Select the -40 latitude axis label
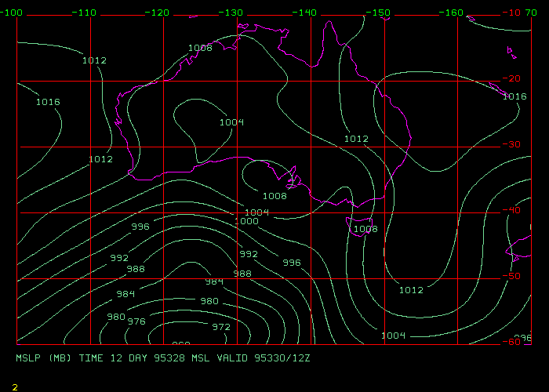The width and height of the screenshot is (549, 392). [514, 210]
